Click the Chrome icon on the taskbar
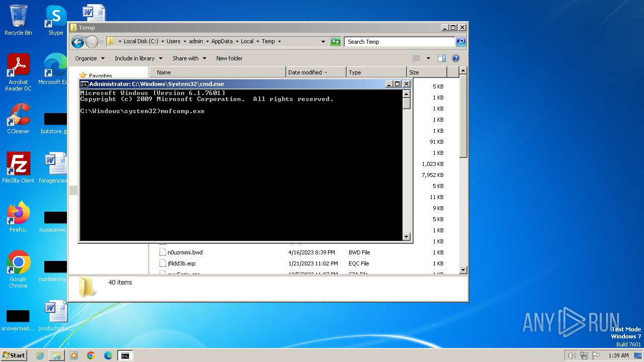The width and height of the screenshot is (644, 362). tap(91, 355)
